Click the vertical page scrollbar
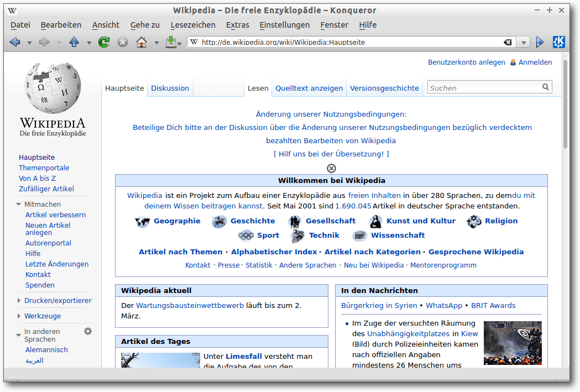Screen dimensions: 580x392 click(x=565, y=103)
